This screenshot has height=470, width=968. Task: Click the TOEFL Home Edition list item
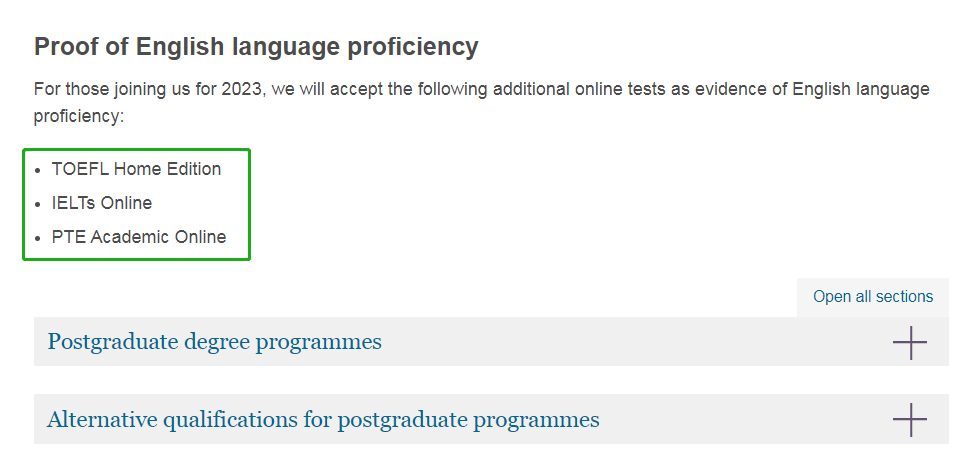136,169
